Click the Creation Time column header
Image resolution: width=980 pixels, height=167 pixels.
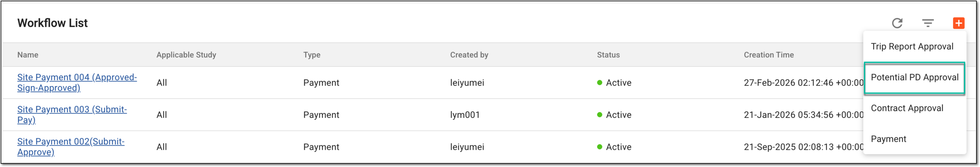pyautogui.click(x=769, y=55)
